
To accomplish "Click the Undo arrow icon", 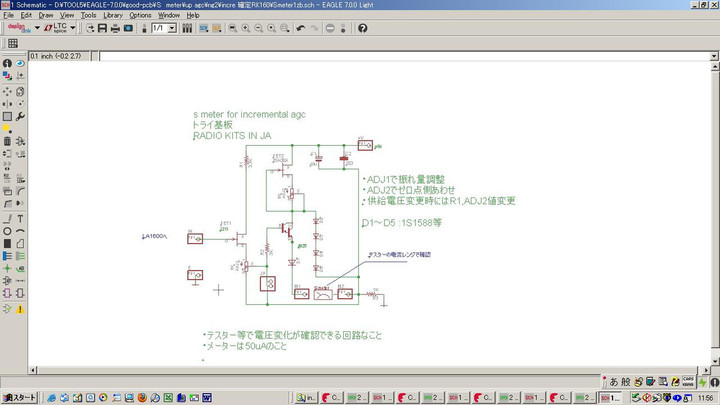I will coord(302,28).
